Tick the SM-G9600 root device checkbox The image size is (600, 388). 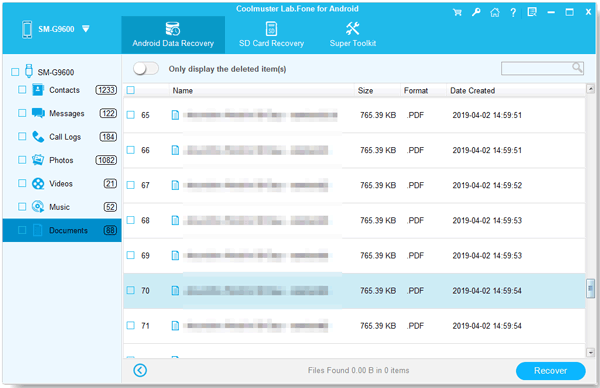[15, 72]
